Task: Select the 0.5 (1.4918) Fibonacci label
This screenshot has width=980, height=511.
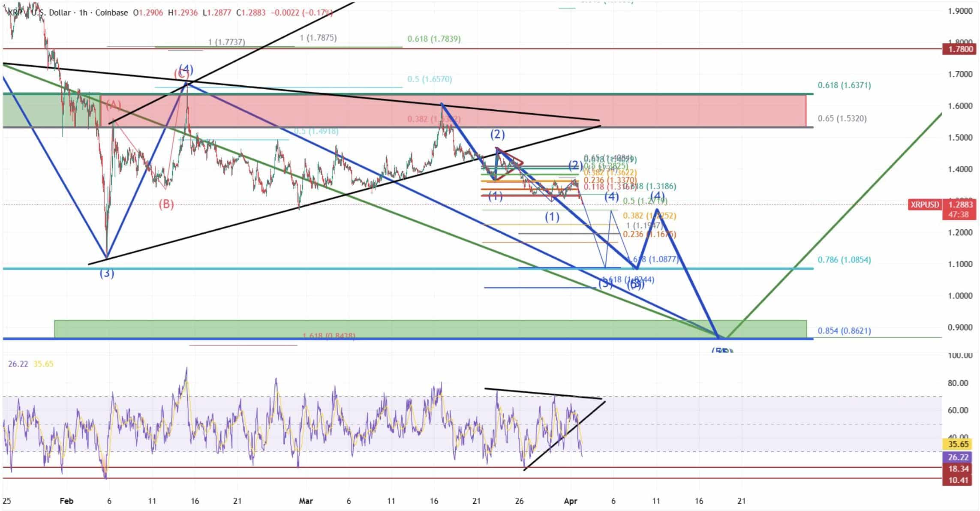Action: pos(316,131)
